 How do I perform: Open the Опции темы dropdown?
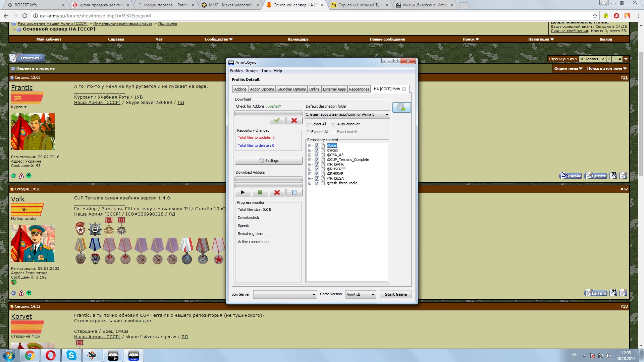click(x=568, y=68)
